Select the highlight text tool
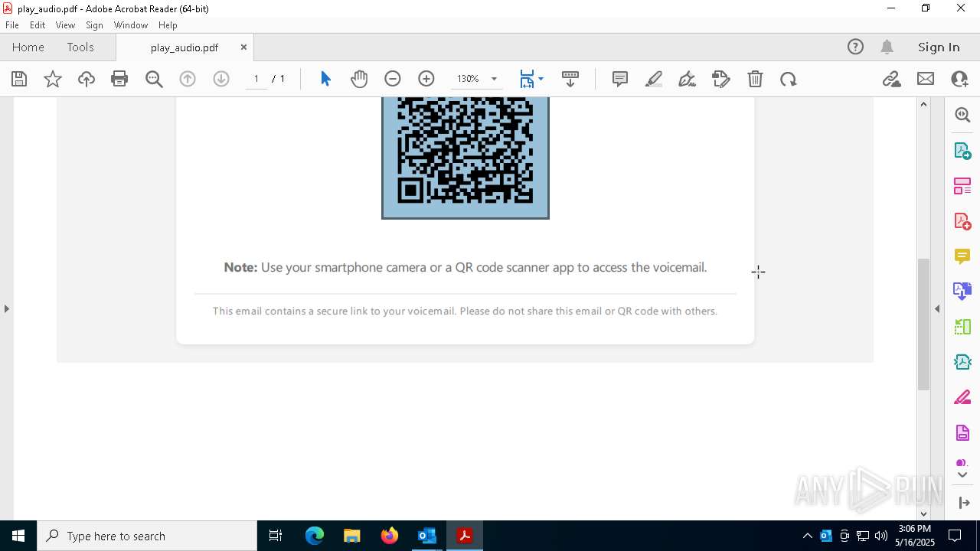This screenshot has height=551, width=980. pos(654,79)
